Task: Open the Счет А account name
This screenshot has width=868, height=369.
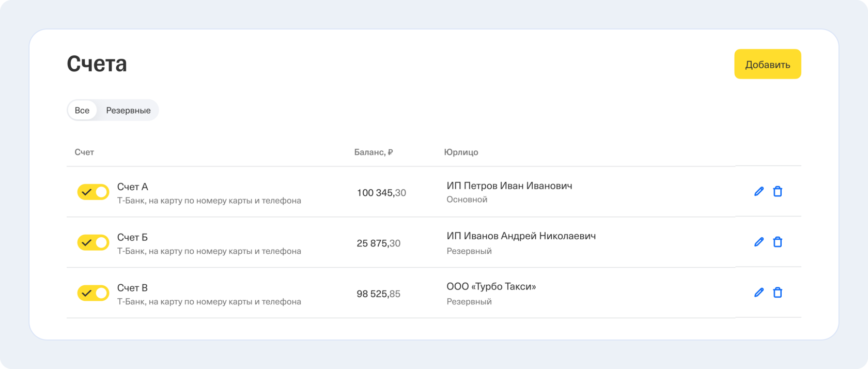Action: pyautogui.click(x=133, y=187)
